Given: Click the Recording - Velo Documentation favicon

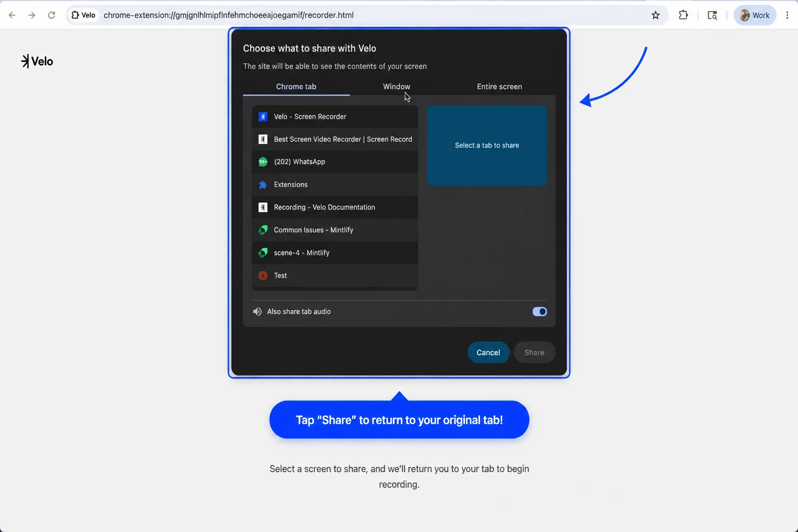Looking at the screenshot, I should point(263,207).
